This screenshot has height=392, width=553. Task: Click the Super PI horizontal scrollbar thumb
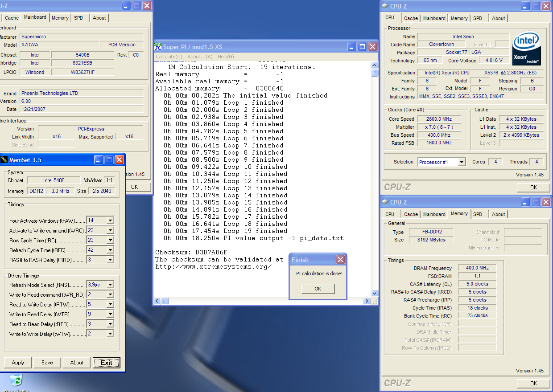[164, 301]
